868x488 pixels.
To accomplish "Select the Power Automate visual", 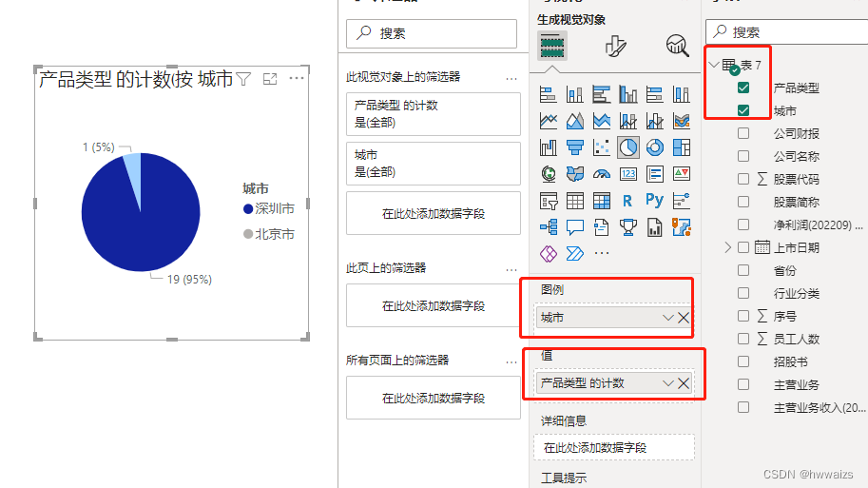I will point(574,254).
